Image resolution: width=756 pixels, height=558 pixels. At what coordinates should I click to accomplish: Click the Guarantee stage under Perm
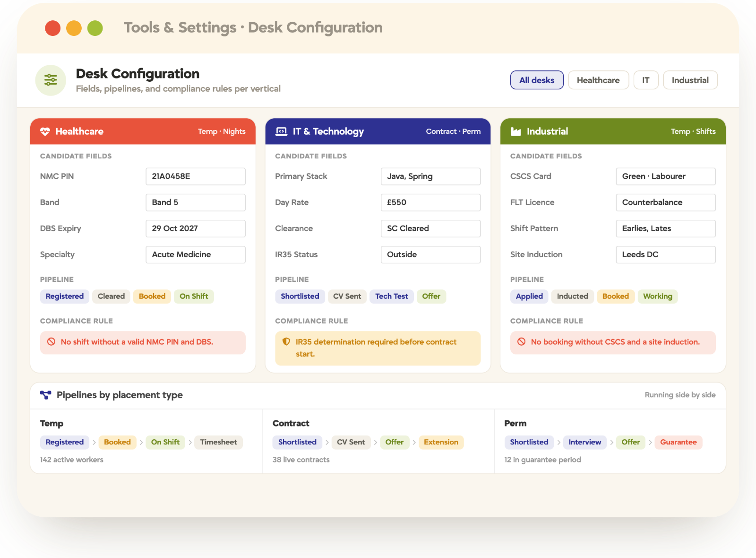[679, 442]
